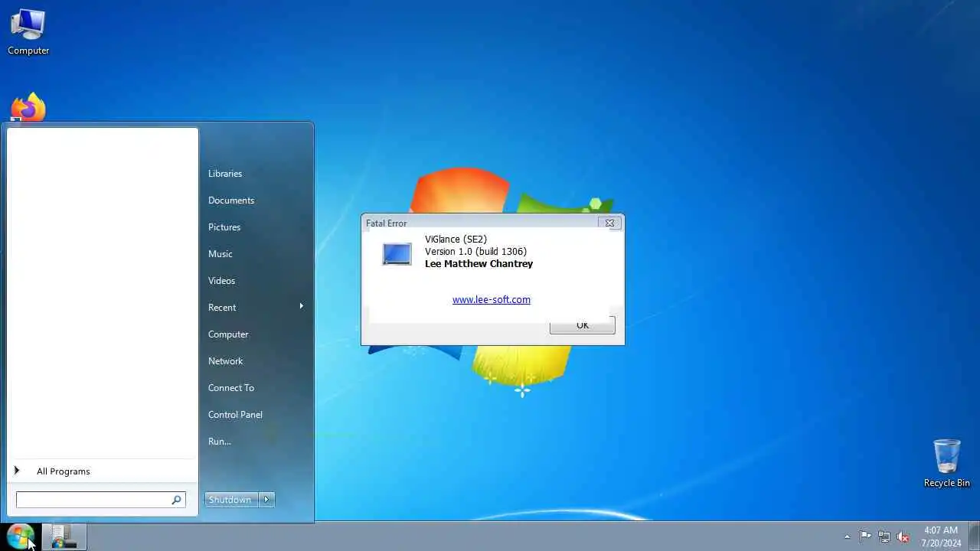Image resolution: width=980 pixels, height=551 pixels.
Task: Open Libraries from the Start menu
Action: click(225, 174)
